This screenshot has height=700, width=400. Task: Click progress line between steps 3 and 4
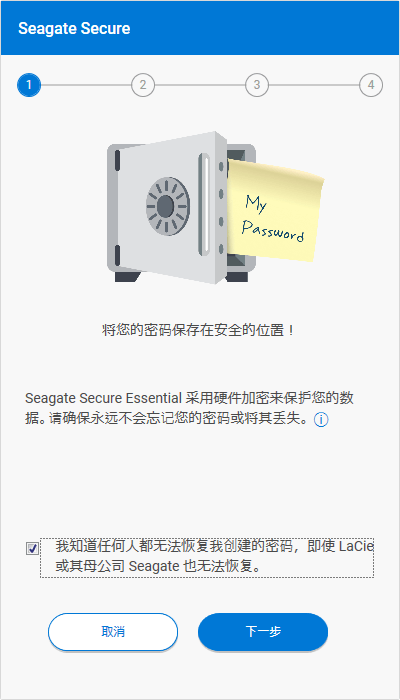coord(314,85)
